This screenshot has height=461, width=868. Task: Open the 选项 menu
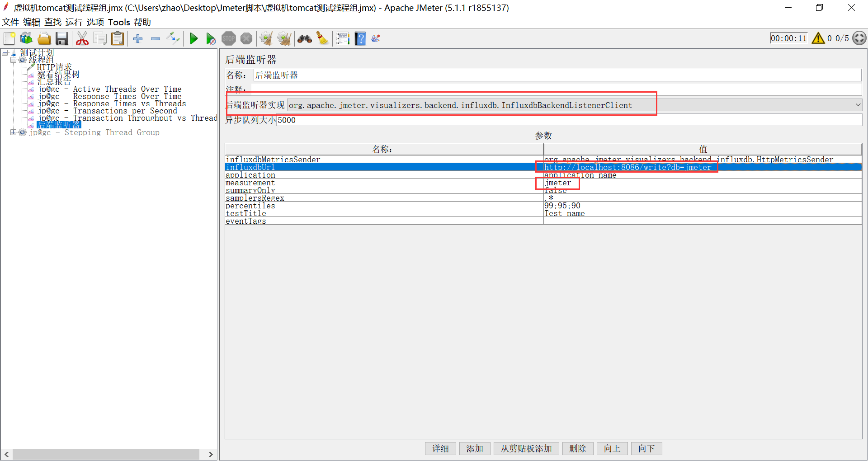tap(95, 22)
